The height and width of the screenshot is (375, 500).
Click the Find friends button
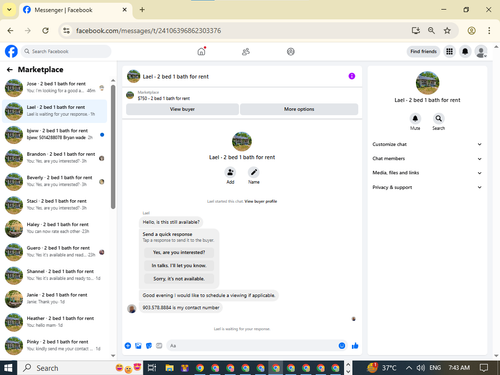click(x=423, y=51)
